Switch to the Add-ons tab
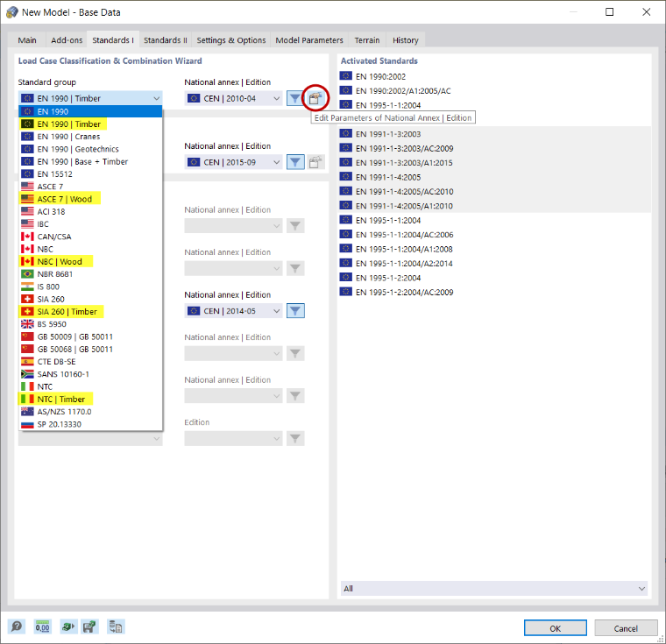 coord(67,40)
